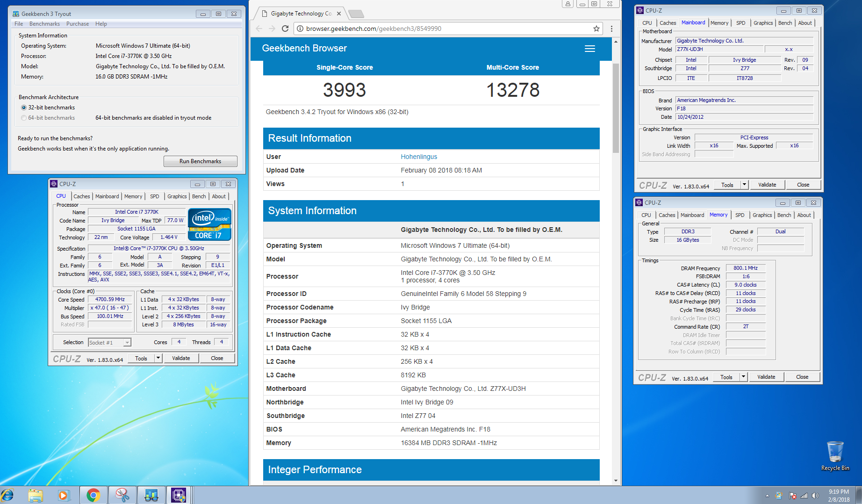Click the CPU-Z Mainboard window title icon

point(640,10)
